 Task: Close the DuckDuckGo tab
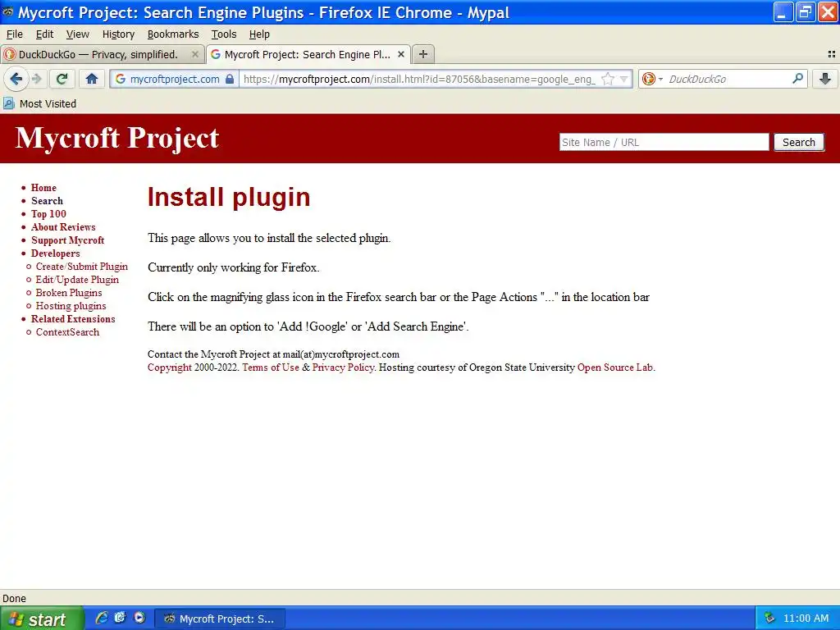195,55
